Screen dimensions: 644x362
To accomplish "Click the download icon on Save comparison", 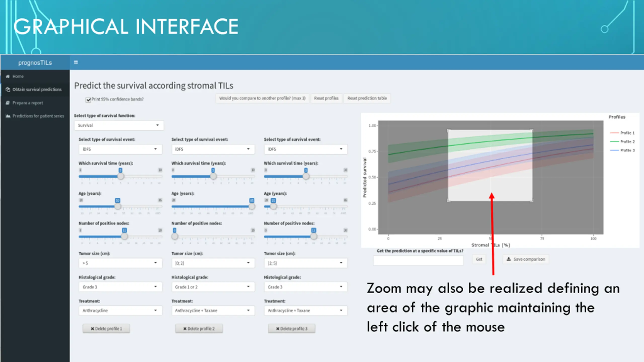I will [509, 259].
